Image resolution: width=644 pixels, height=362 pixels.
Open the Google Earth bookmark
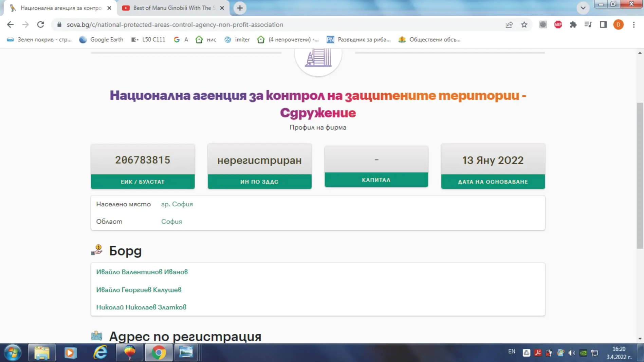pos(101,39)
